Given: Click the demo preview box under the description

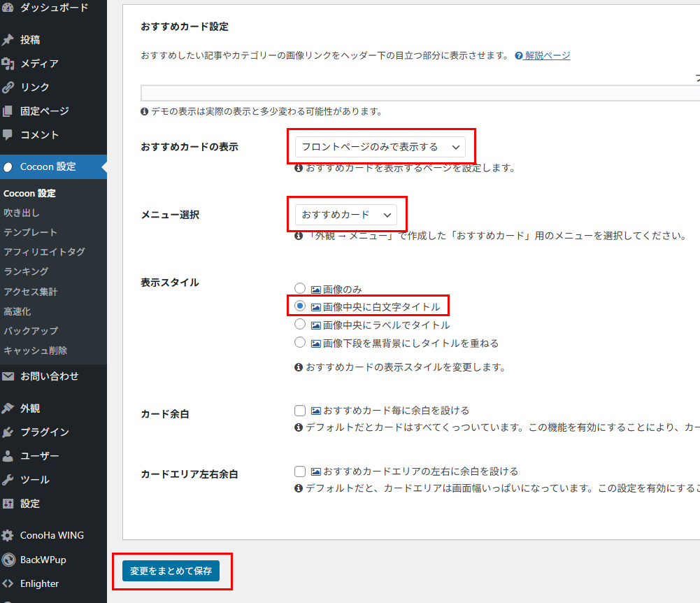Looking at the screenshot, I should pyautogui.click(x=420, y=93).
